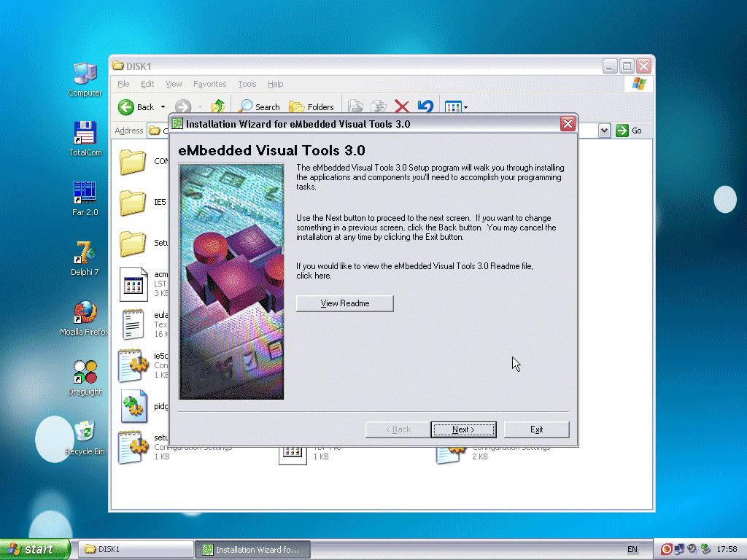Open the View menu in DISK1 window

pyautogui.click(x=174, y=84)
